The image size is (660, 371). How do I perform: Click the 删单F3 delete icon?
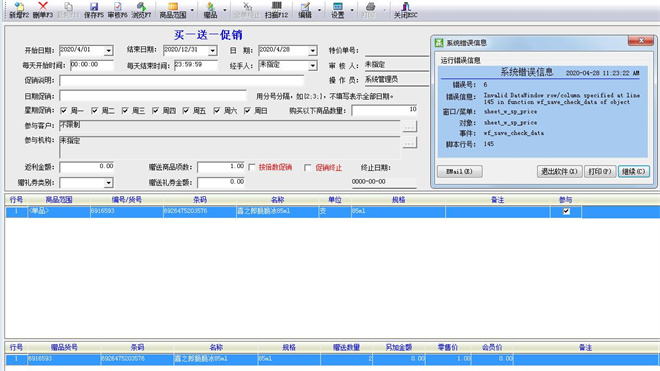click(43, 6)
